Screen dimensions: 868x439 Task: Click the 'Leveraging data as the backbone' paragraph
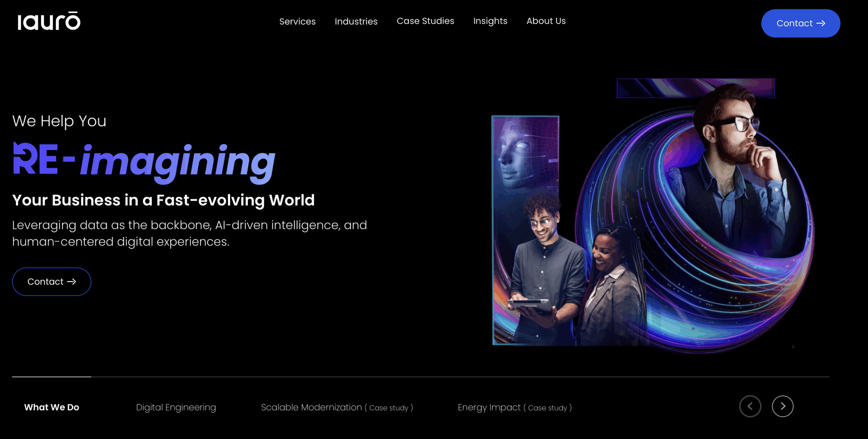pyautogui.click(x=190, y=233)
